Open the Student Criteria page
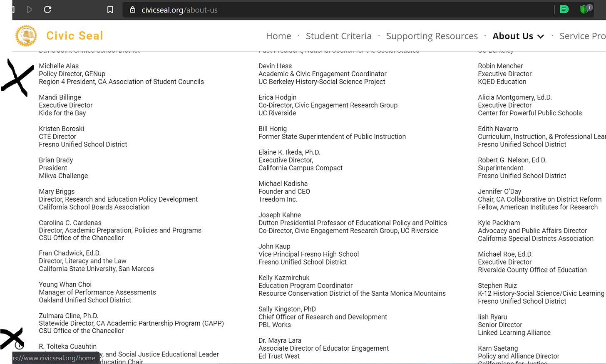Image resolution: width=606 pixels, height=364 pixels. (338, 36)
